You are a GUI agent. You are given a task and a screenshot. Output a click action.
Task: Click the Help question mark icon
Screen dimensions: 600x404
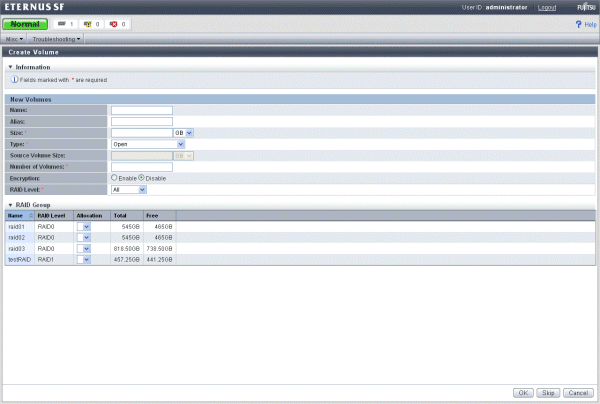(578, 24)
